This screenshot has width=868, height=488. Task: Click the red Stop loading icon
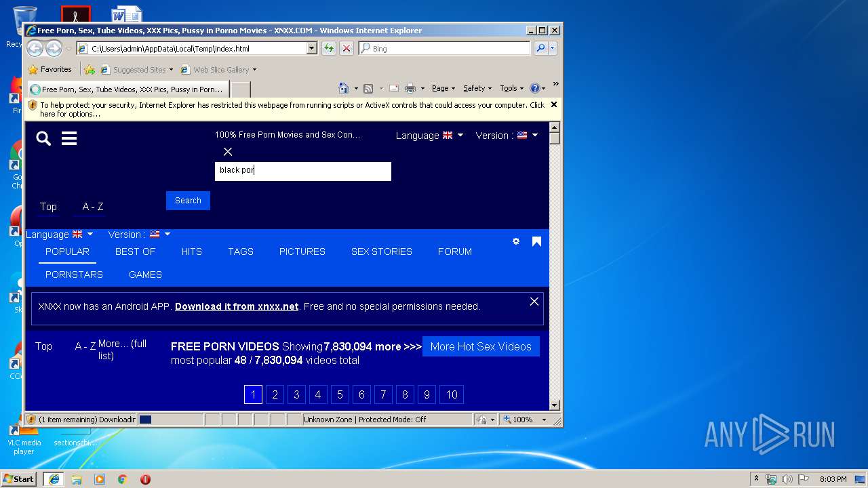pyautogui.click(x=347, y=48)
